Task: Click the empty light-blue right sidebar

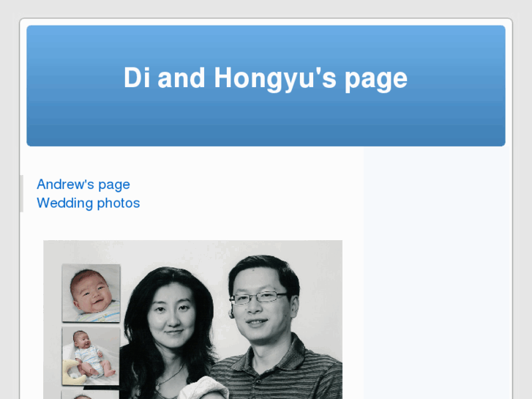Action: tap(438, 272)
